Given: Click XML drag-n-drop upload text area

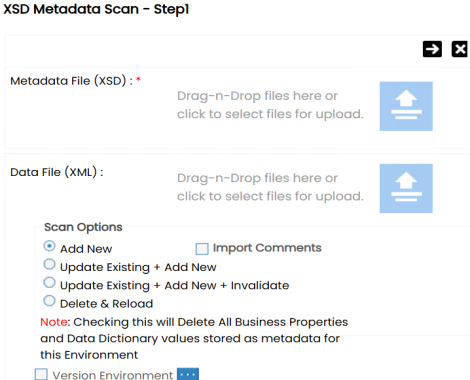Looking at the screenshot, I should tap(270, 187).
